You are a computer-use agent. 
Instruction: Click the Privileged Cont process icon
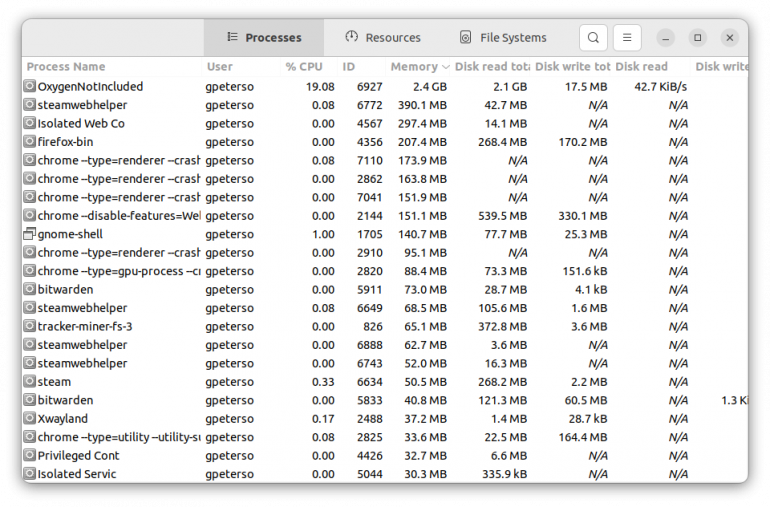point(30,455)
